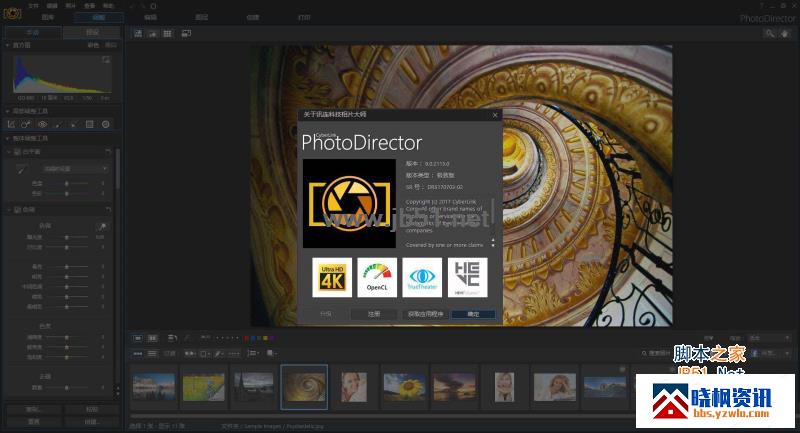Screen dimensions: 800x433
Task: Select the adjustment selection tool
Action: tap(74, 124)
